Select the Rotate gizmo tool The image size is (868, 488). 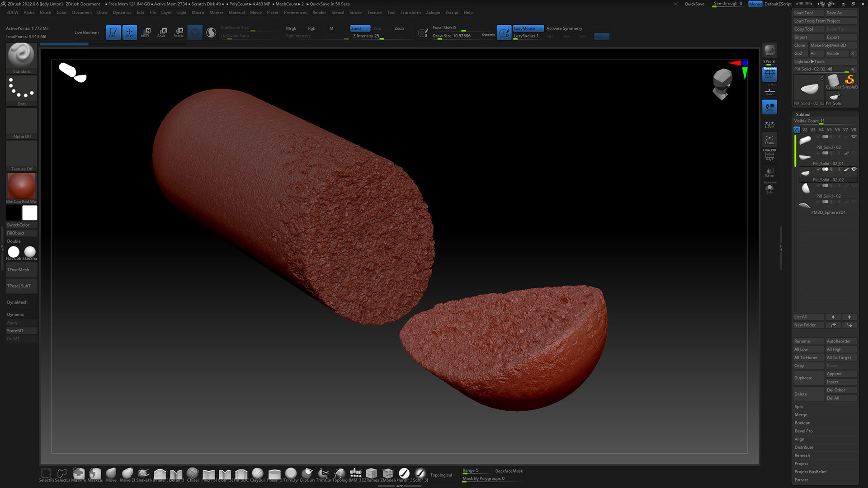click(179, 32)
